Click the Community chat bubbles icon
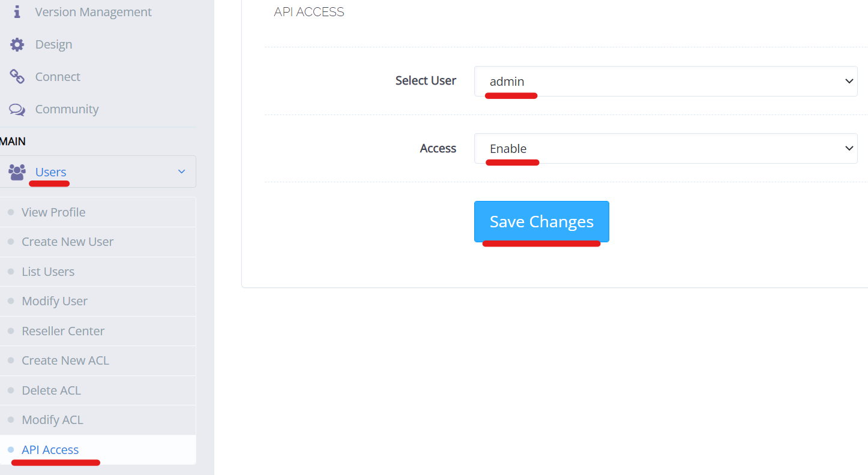 17,109
